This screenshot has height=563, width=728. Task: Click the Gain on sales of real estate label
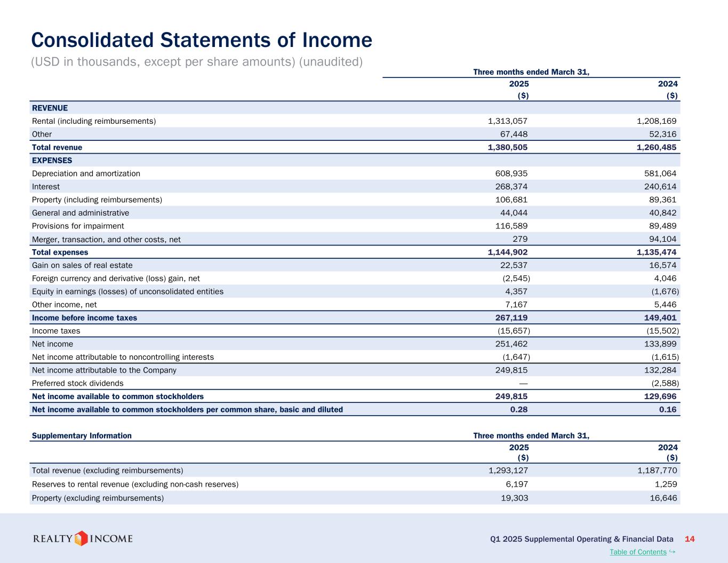point(82,265)
